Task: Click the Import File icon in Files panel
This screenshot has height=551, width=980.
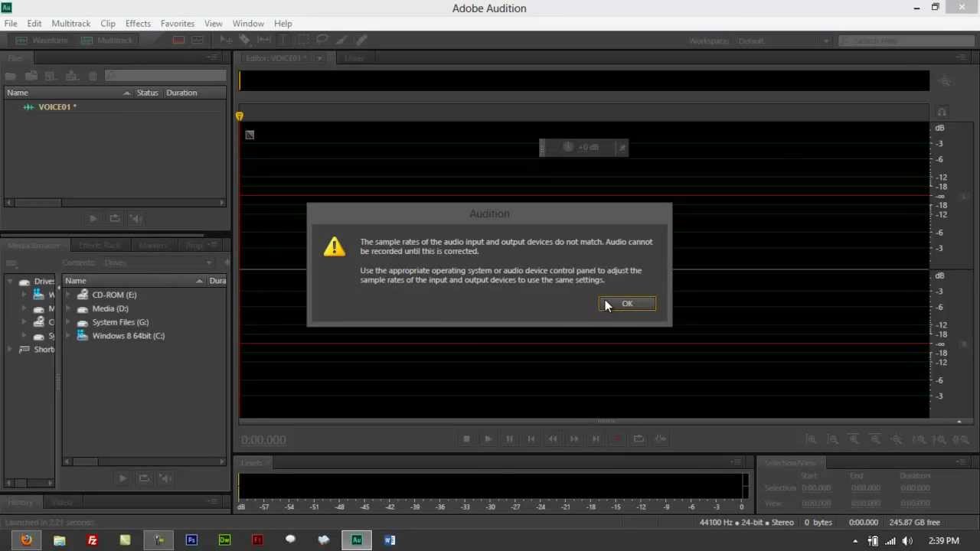Action: point(31,76)
